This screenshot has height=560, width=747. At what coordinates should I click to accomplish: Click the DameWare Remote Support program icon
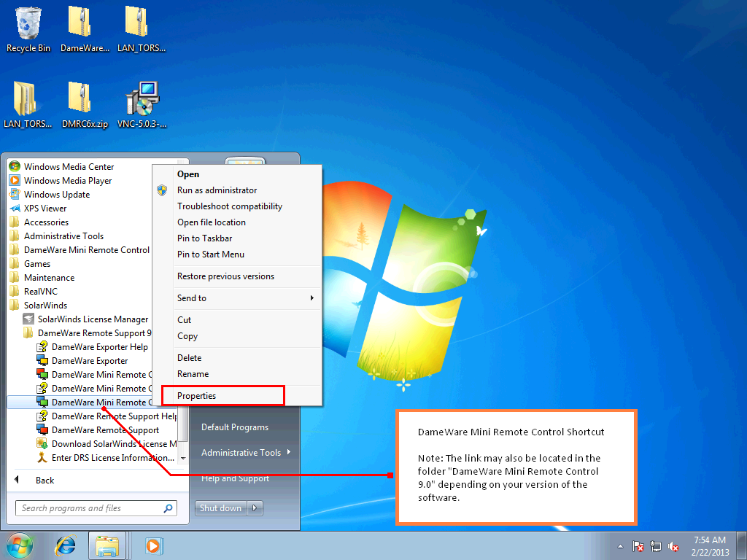42,429
